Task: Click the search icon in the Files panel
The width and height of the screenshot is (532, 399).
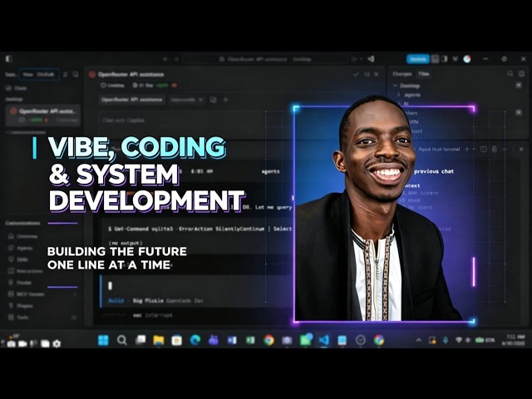Action: tap(510, 74)
